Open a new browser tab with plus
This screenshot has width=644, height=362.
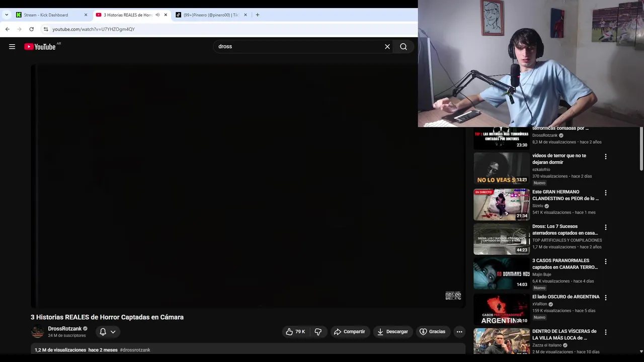[257, 15]
